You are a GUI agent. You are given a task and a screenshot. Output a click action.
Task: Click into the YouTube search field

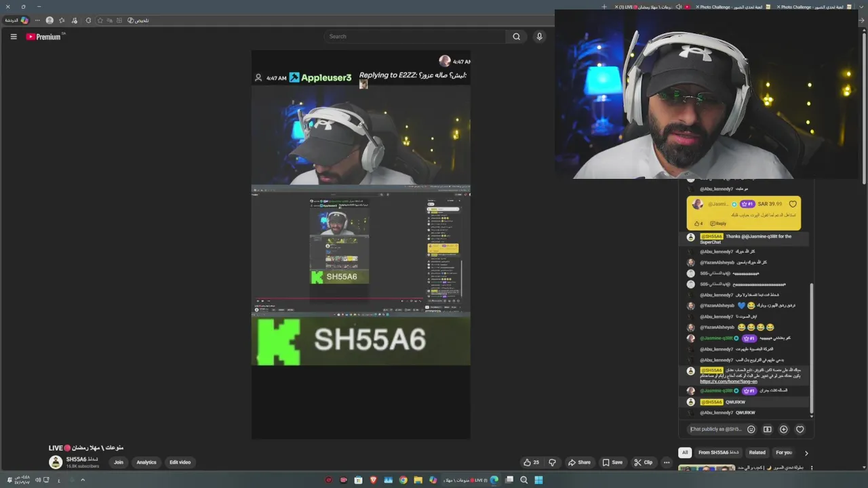click(414, 37)
